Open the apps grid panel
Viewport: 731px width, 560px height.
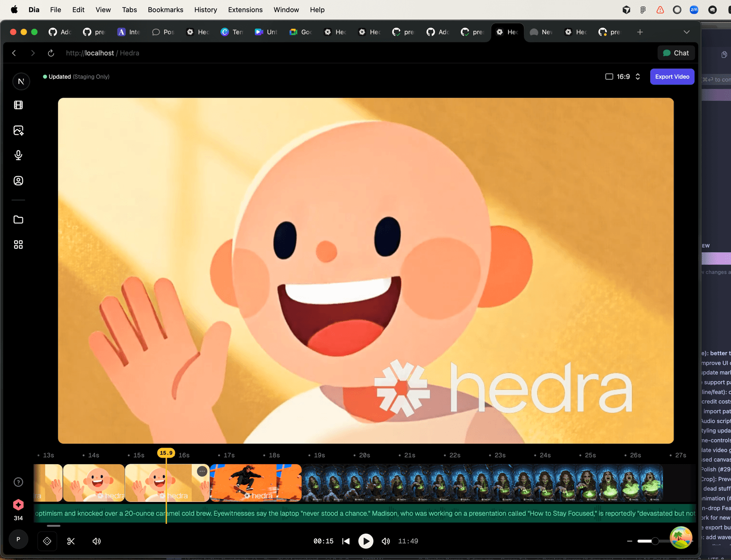(18, 245)
